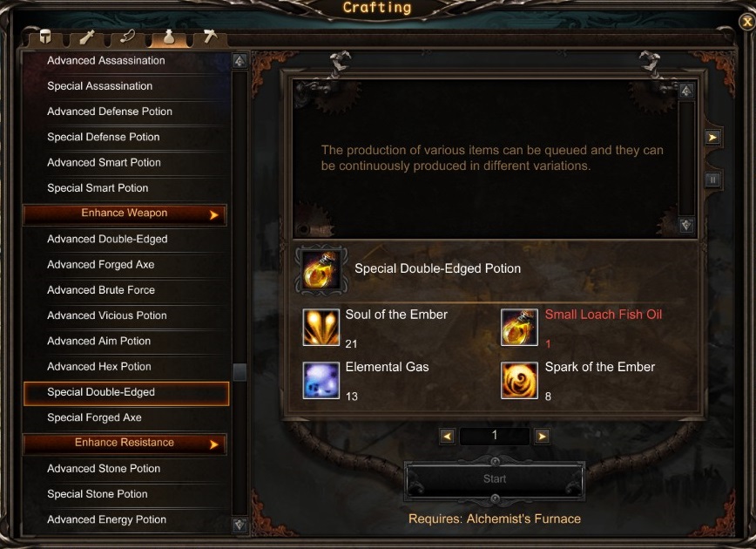
Task: Click the recipe list scrollbar thumb
Action: pos(240,372)
